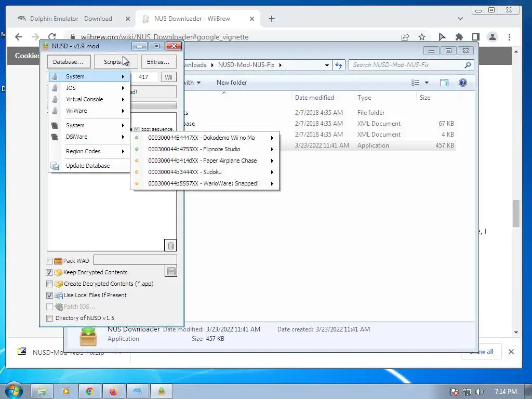This screenshot has width=532, height=399.
Task: Select the highlighted System menu item
Action: point(89,76)
